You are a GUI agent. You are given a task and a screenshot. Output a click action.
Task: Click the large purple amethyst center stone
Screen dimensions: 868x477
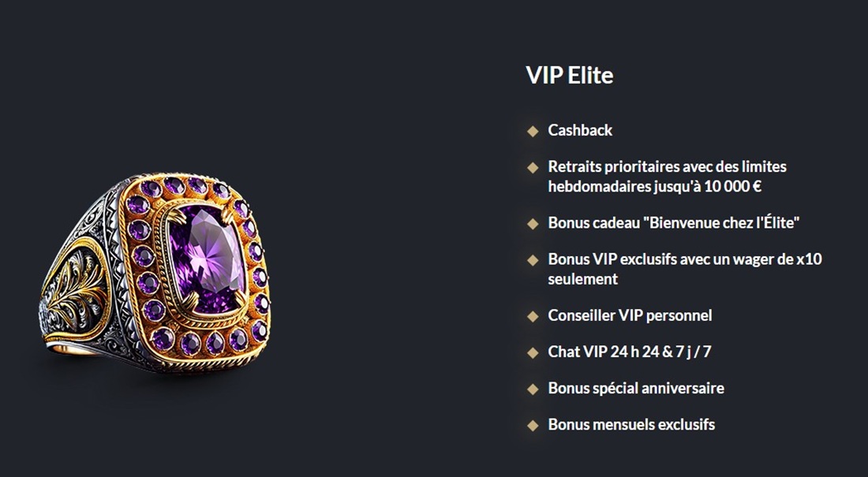pos(208,259)
